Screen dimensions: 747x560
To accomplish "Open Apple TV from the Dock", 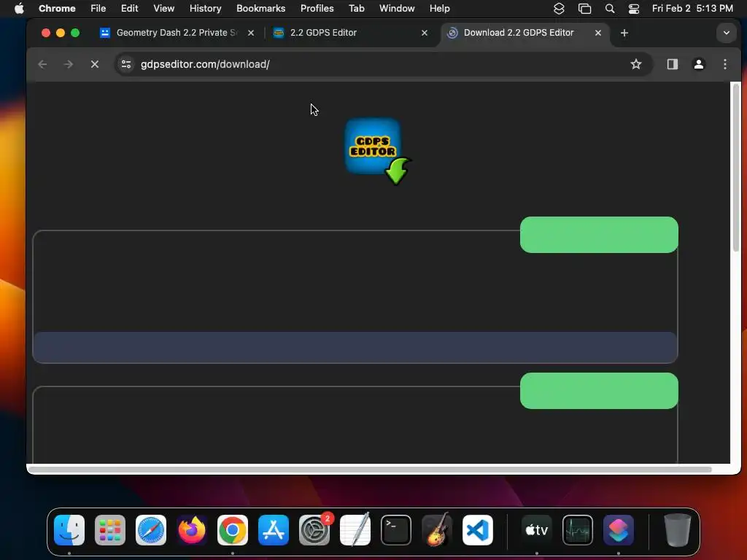I will [x=537, y=530].
